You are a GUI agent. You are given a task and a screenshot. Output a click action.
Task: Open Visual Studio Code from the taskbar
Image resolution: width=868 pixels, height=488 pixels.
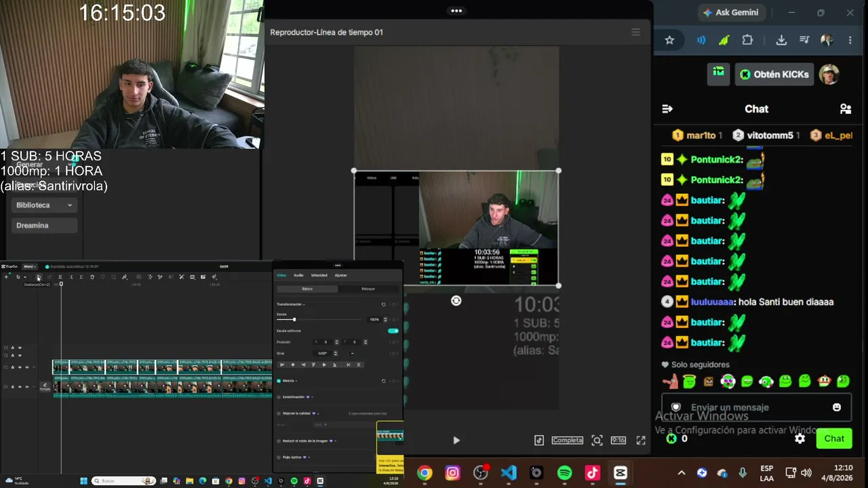pos(509,473)
